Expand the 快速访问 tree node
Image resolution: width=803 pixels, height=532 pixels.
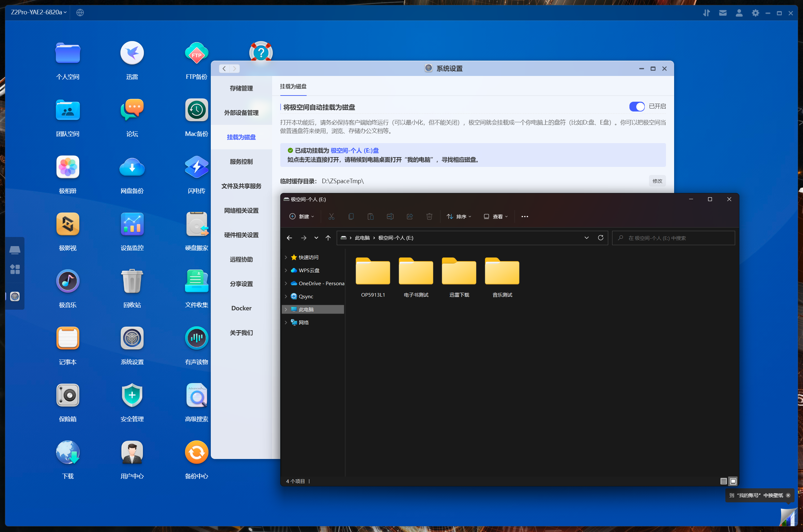pos(286,257)
